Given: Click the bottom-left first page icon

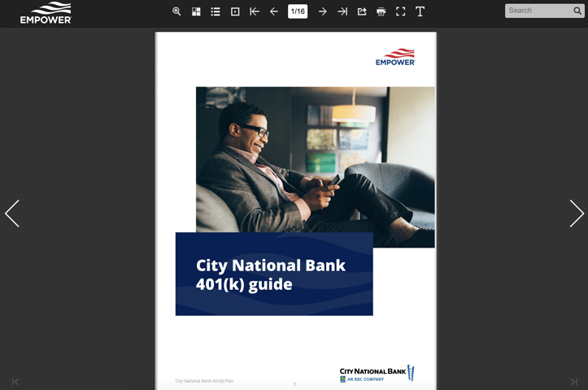Looking at the screenshot, I should pos(15,382).
